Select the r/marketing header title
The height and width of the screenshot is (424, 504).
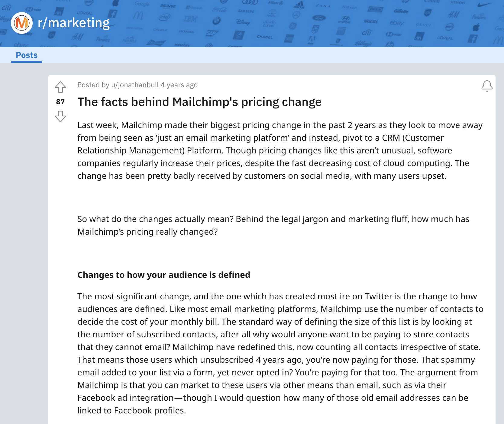[73, 22]
